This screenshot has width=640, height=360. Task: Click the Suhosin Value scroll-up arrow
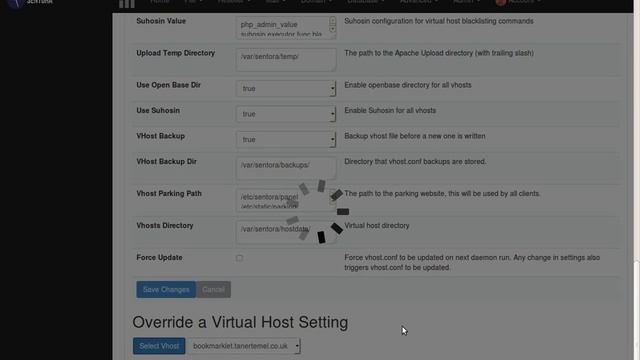(333, 20)
